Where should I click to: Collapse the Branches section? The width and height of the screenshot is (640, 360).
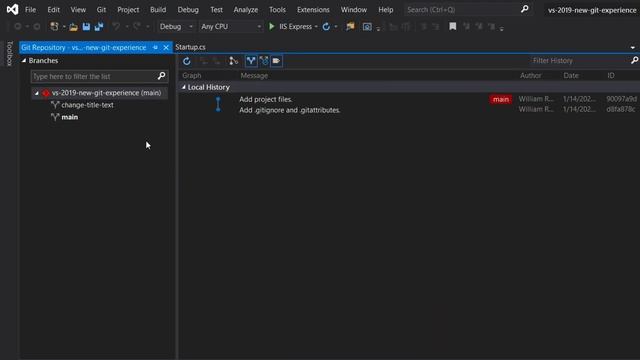[x=24, y=60]
